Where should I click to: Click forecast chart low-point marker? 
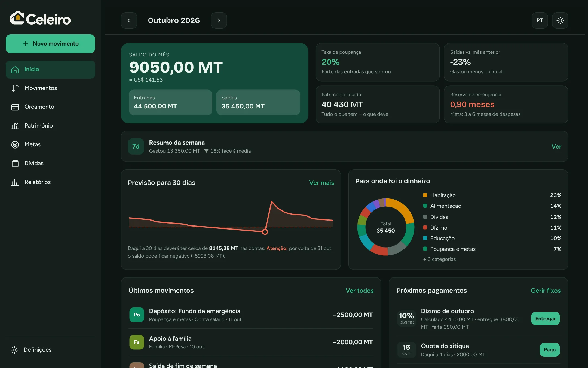tap(265, 232)
